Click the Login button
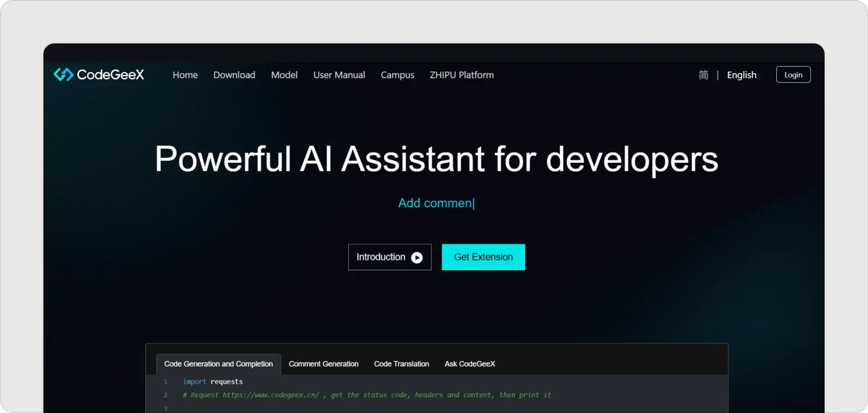 (x=793, y=74)
